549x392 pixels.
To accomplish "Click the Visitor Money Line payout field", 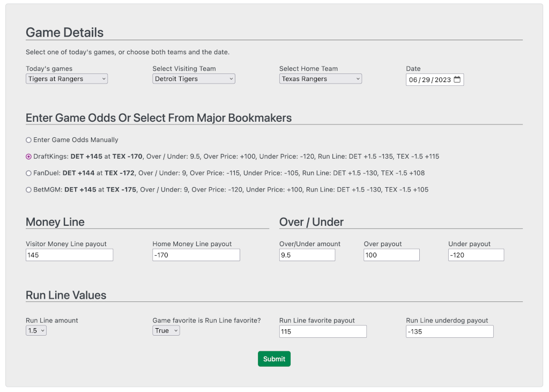I will [x=69, y=254].
